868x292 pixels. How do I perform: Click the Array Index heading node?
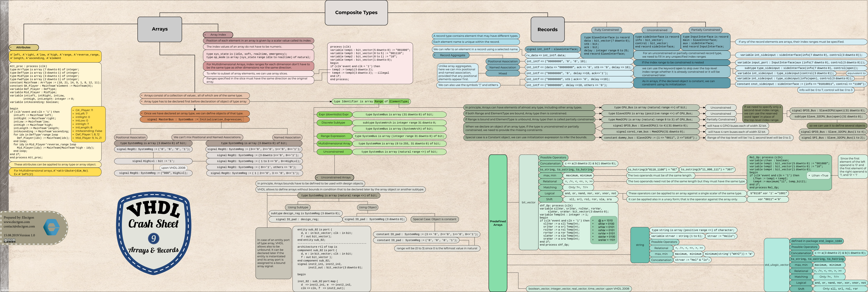(x=218, y=35)
